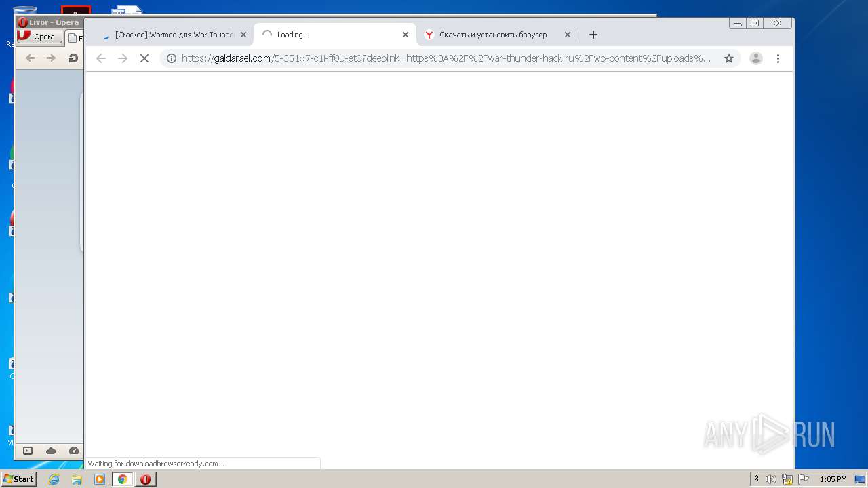The height and width of the screenshot is (488, 868).
Task: Open a new Chrome tab
Action: tap(593, 35)
